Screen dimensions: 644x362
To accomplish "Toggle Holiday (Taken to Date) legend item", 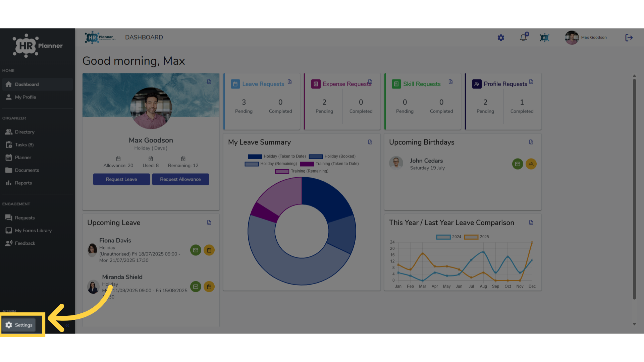I will click(x=277, y=157).
